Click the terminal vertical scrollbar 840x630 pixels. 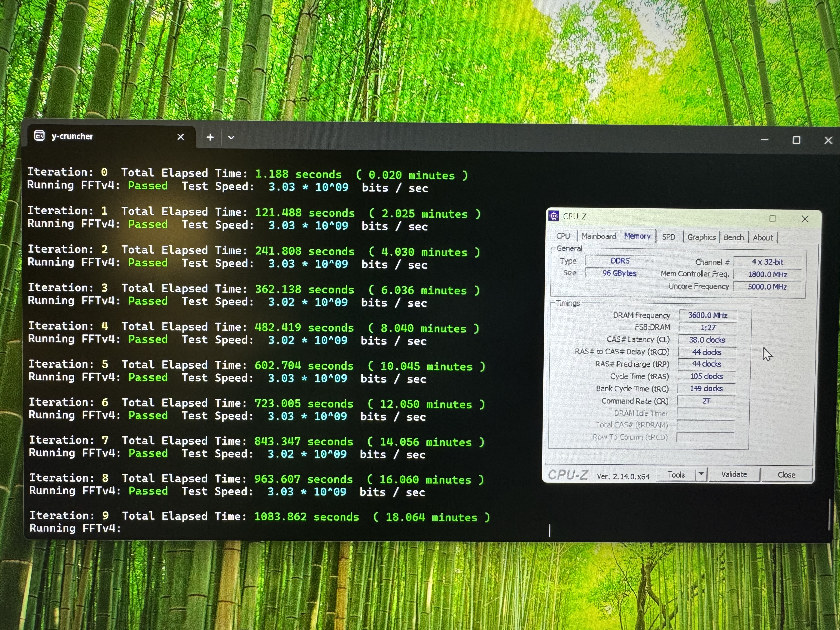[829, 515]
